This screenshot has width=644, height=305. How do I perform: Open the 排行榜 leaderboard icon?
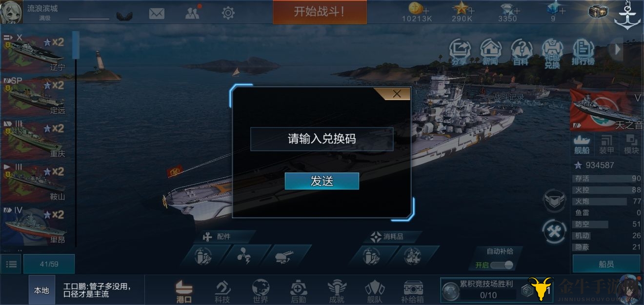point(583,52)
